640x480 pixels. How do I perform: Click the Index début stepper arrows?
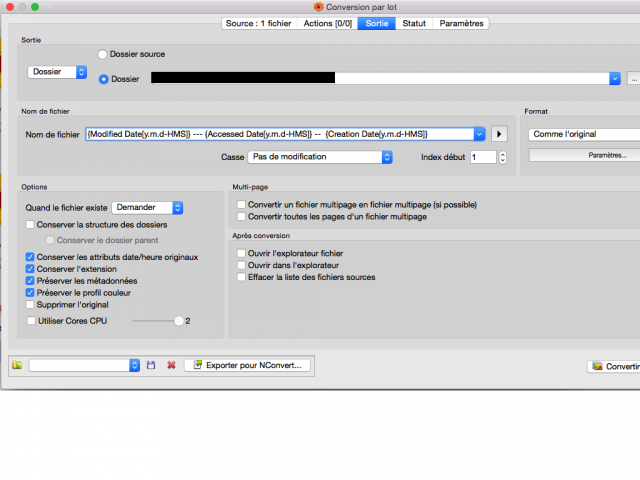[x=502, y=157]
